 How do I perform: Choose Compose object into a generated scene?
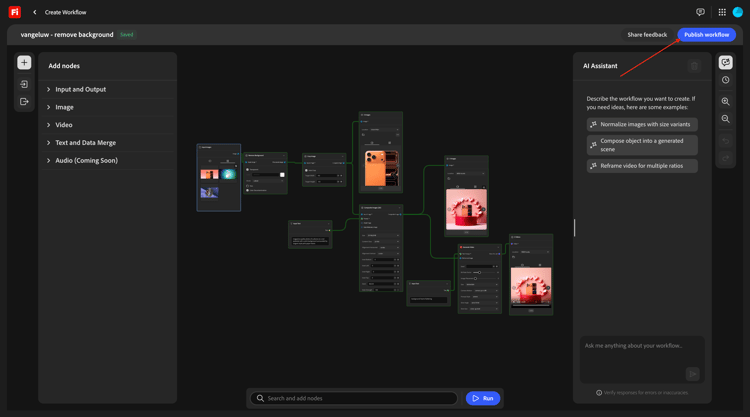click(x=642, y=145)
